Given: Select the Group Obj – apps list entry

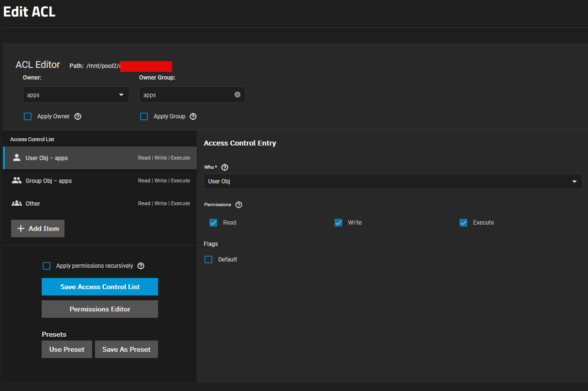Looking at the screenshot, I should click(x=100, y=181).
